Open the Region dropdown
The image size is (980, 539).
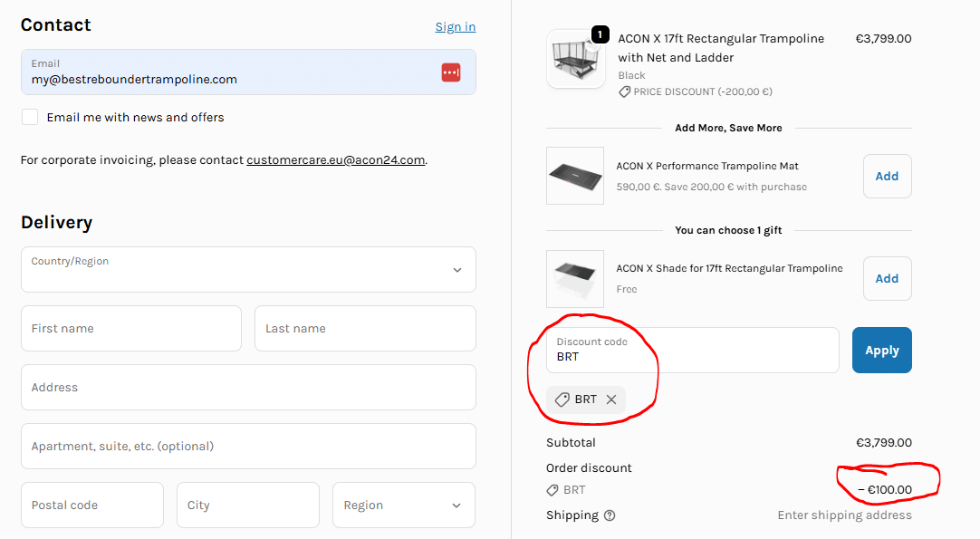pos(403,505)
